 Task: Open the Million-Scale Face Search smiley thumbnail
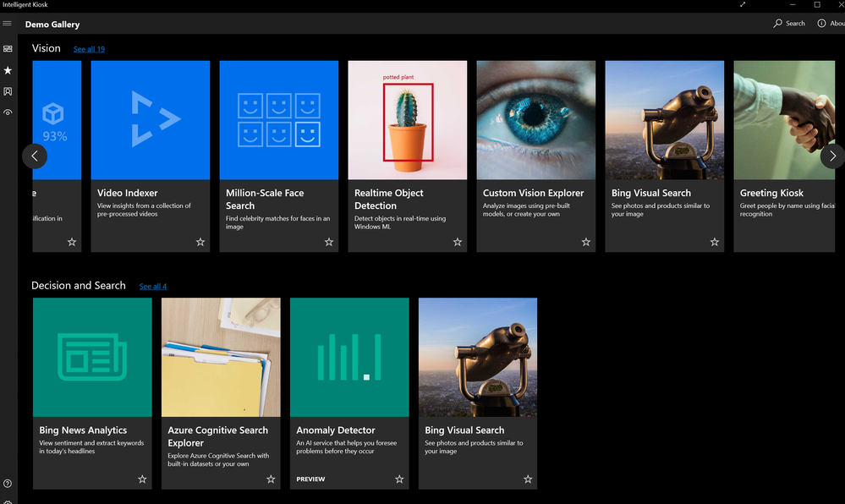(278, 120)
